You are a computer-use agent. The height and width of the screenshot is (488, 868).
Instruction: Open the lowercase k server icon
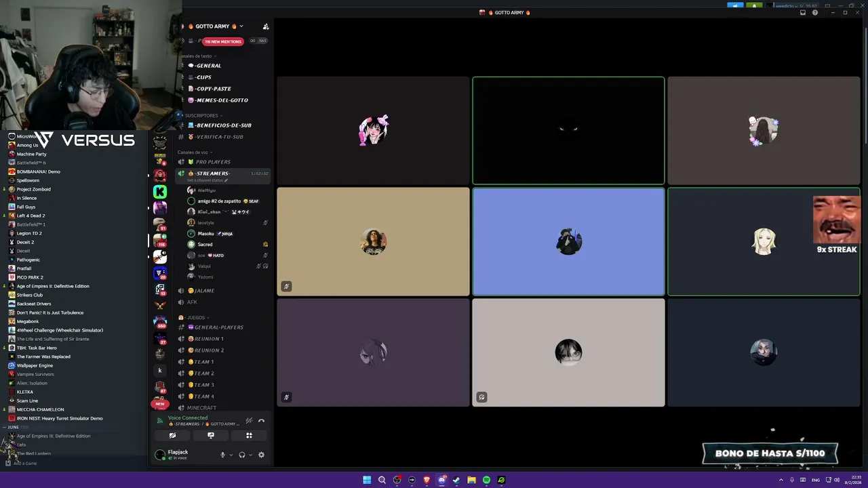160,370
